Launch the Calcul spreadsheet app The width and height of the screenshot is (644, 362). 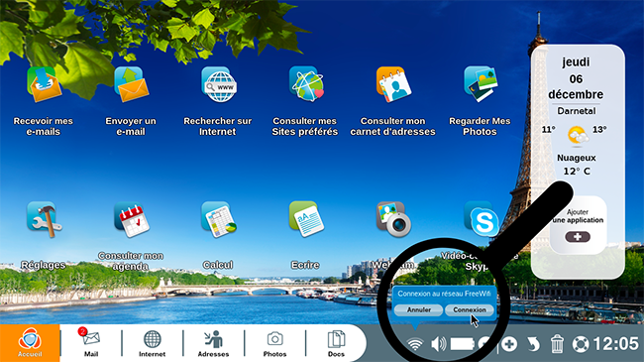(219, 219)
